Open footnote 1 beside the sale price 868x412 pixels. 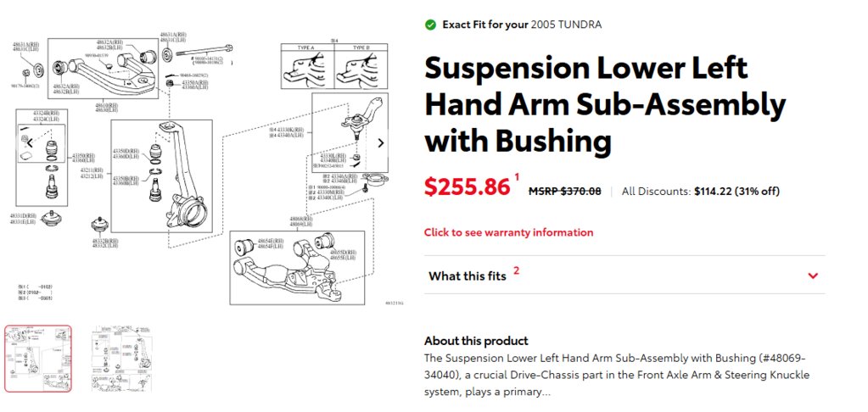(517, 177)
